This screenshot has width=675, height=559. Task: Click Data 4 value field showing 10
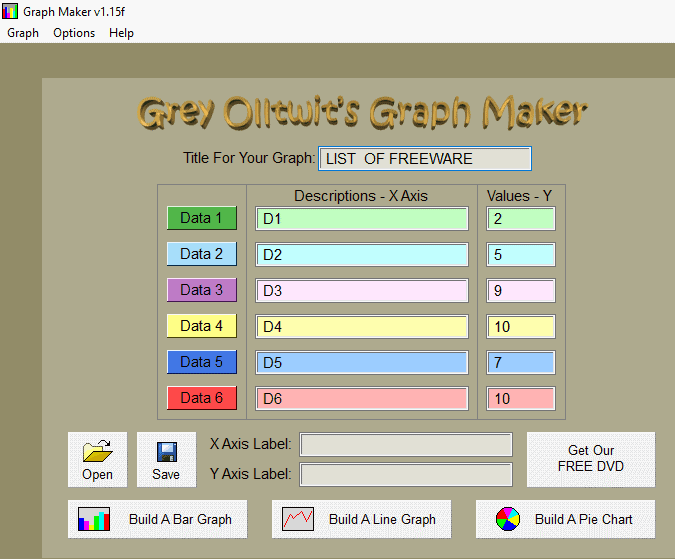521,327
